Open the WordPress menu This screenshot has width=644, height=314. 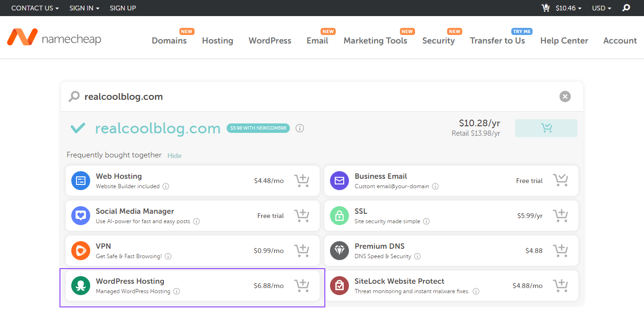[x=270, y=41]
